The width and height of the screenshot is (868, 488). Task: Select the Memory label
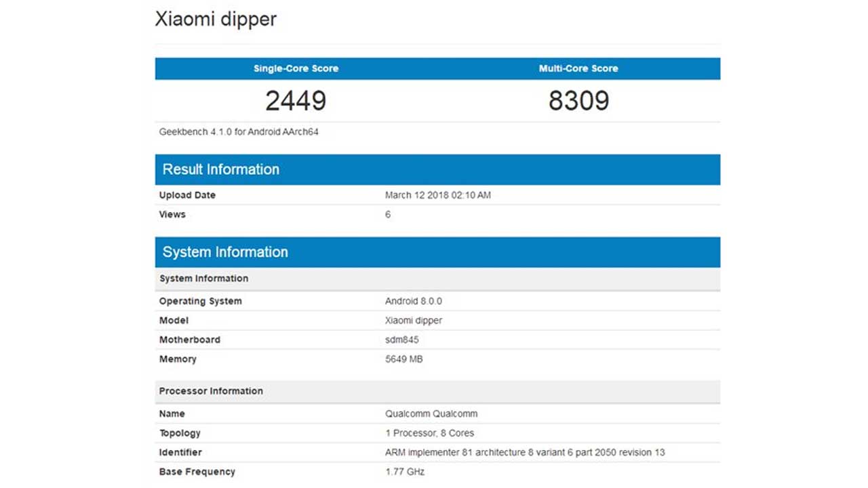(x=178, y=359)
